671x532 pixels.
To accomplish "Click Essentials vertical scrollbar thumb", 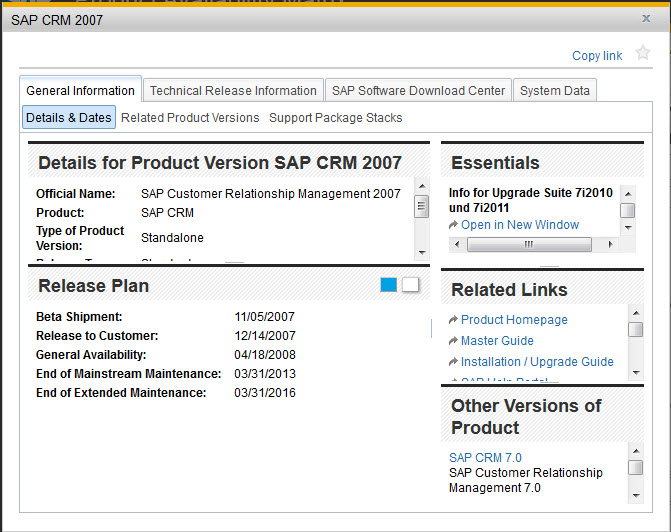I will point(628,211).
